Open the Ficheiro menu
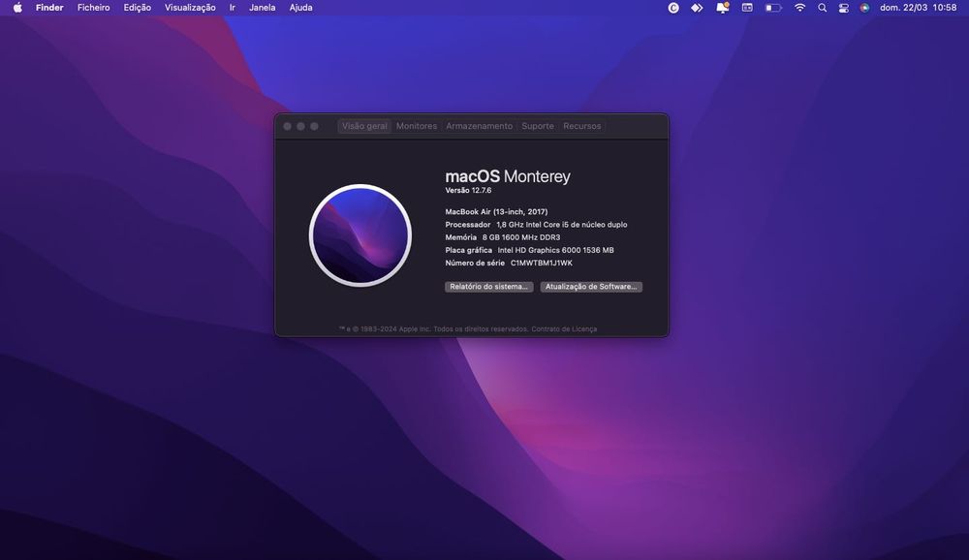Screen dimensions: 969x560 [93, 8]
